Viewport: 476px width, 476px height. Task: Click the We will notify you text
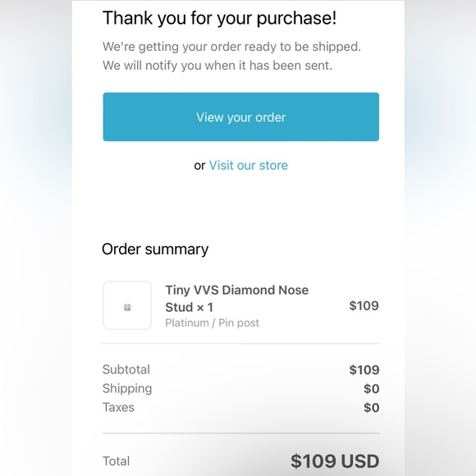pyautogui.click(x=217, y=66)
